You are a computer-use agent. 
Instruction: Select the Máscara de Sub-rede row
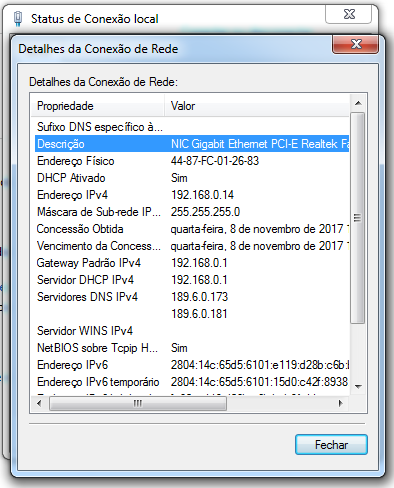[x=192, y=212]
